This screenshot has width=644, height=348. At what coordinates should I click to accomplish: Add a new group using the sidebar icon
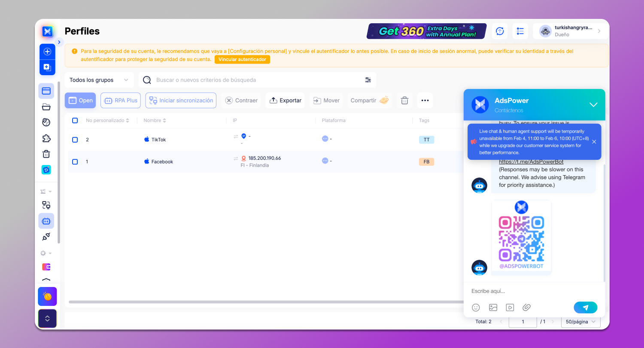(x=47, y=67)
